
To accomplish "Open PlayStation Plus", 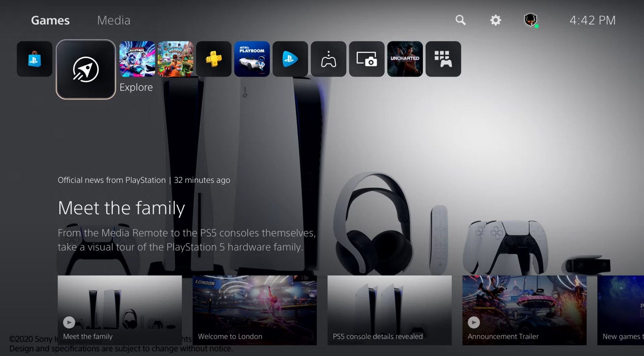I will click(214, 59).
